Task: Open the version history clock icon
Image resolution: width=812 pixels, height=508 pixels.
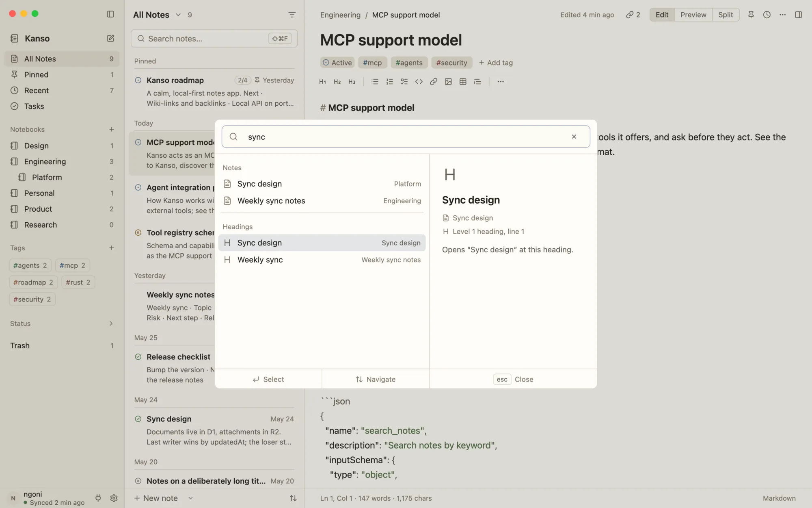Action: coord(767,15)
